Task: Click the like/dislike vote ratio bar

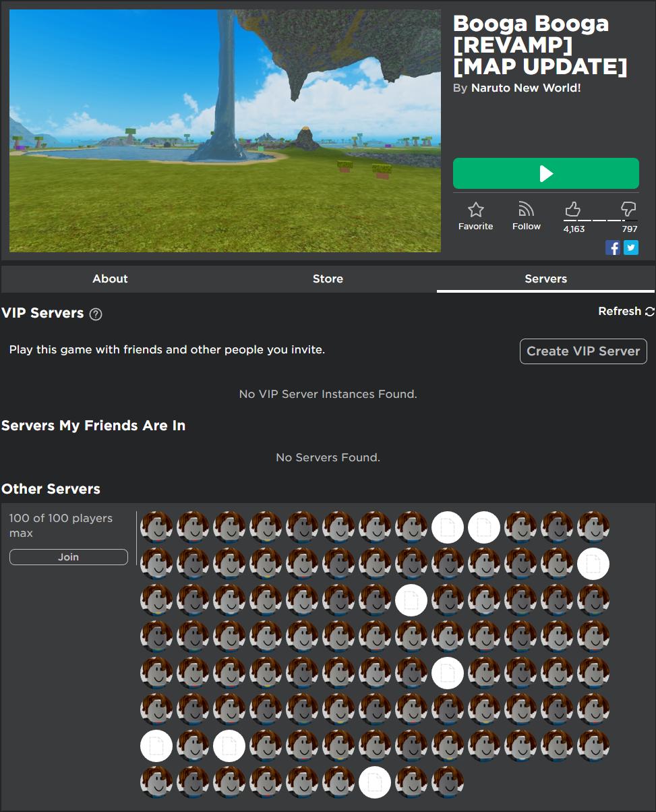Action: click(x=601, y=221)
